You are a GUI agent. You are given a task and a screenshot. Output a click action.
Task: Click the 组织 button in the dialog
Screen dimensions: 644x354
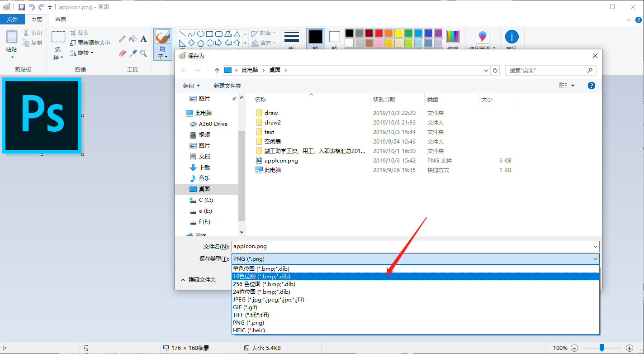click(x=191, y=86)
